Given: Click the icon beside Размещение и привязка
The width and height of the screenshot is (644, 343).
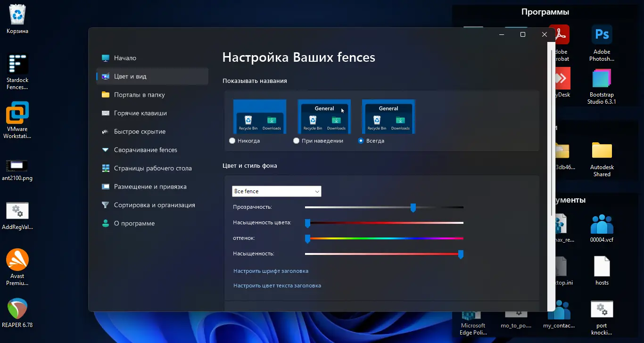Looking at the screenshot, I should point(106,187).
